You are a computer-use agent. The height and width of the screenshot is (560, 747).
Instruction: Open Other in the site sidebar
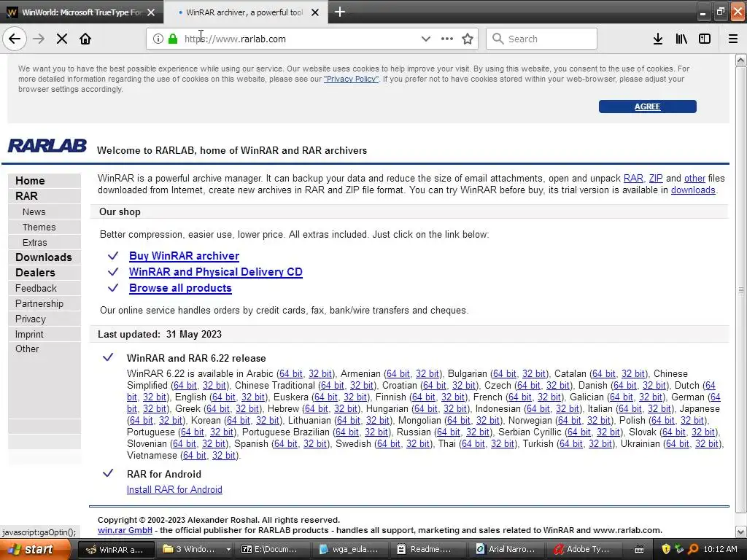(x=27, y=349)
